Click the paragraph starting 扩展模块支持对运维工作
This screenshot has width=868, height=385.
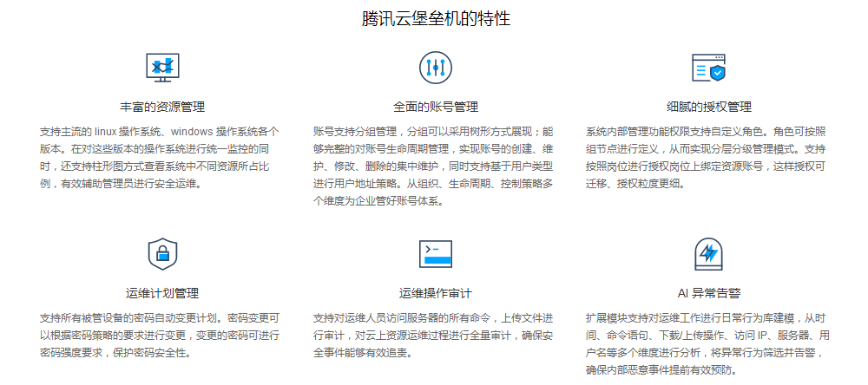pyautogui.click(x=708, y=344)
